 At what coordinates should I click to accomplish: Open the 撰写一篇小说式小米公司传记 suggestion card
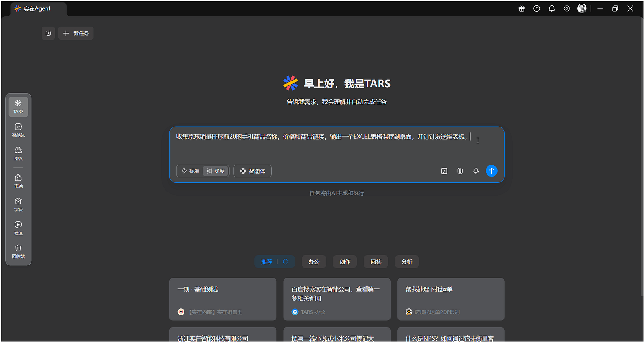[337, 334]
